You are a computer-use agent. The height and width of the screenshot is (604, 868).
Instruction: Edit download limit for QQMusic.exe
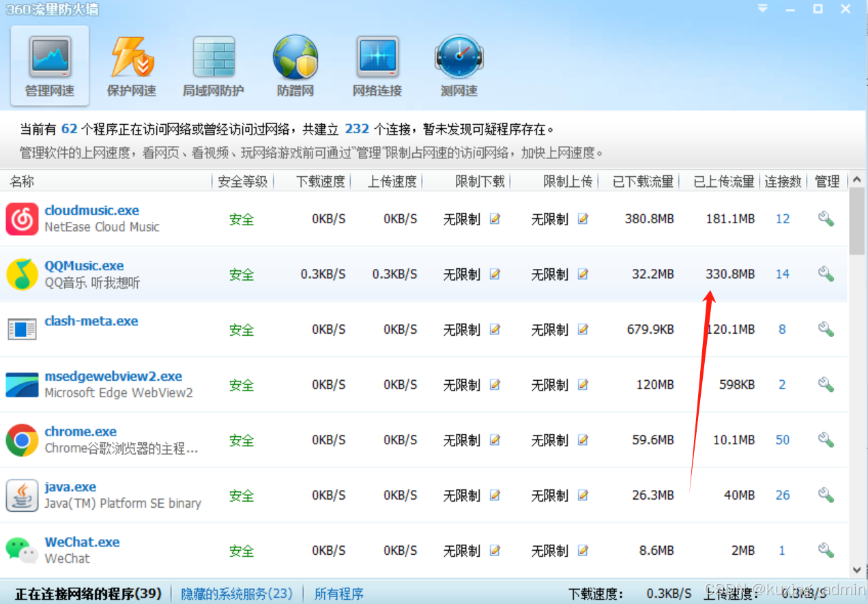click(x=495, y=274)
